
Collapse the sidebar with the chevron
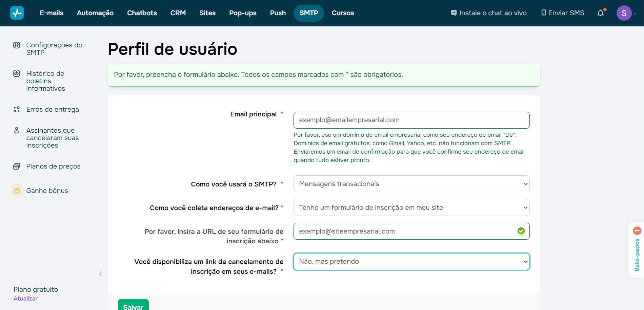pyautogui.click(x=101, y=274)
